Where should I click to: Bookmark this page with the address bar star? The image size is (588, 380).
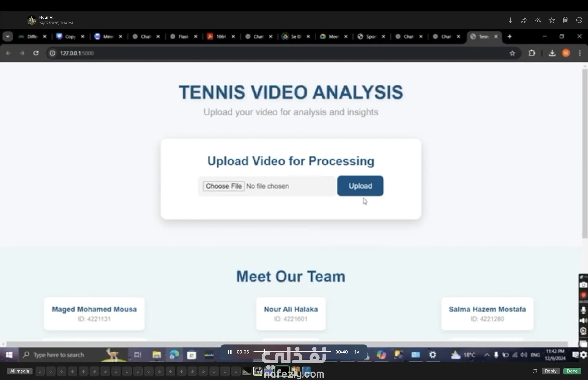point(512,53)
